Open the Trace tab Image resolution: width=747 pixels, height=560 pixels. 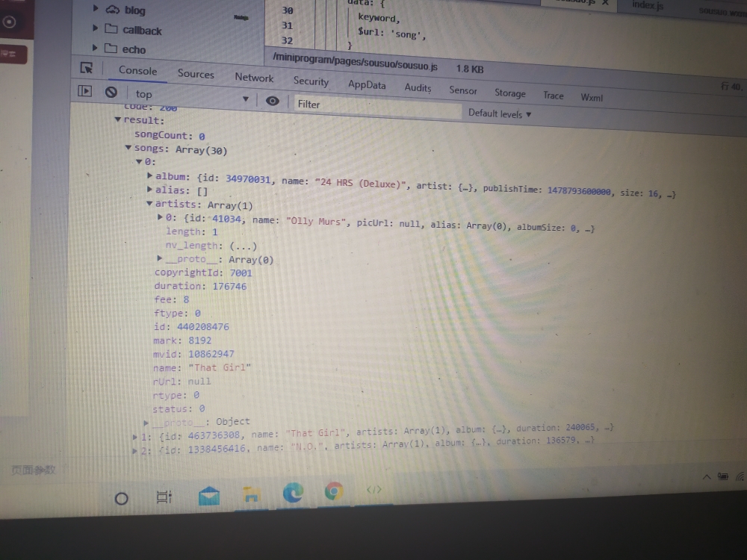pos(553,96)
